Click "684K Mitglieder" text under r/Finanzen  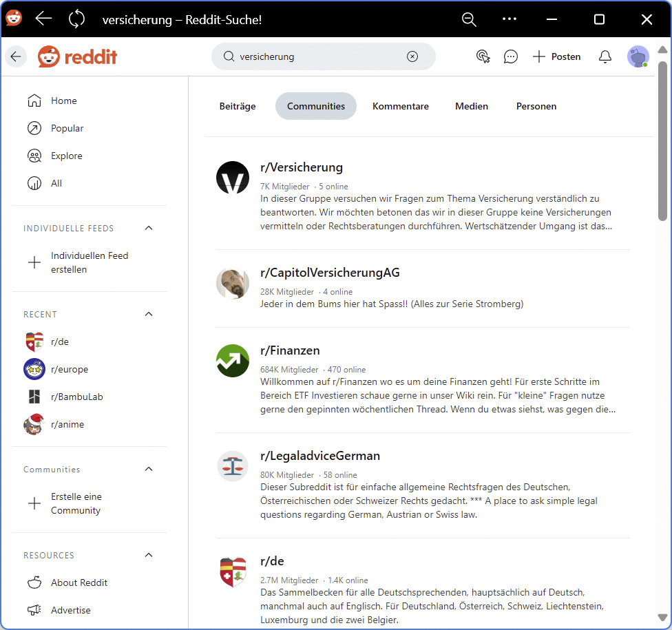click(289, 370)
